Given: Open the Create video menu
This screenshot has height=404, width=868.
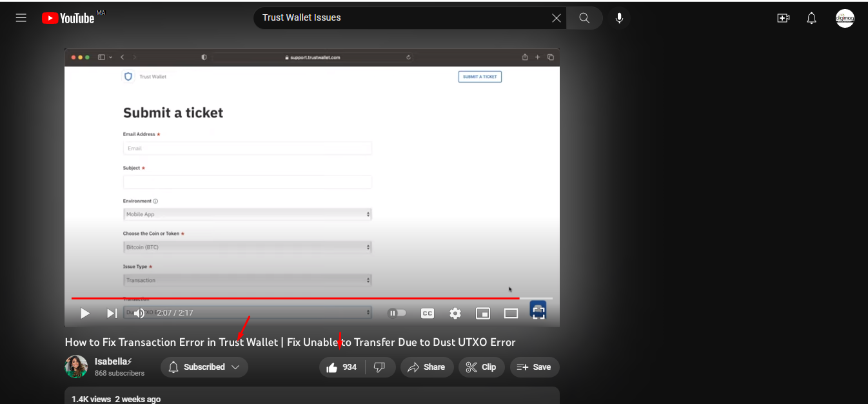Looking at the screenshot, I should [784, 18].
